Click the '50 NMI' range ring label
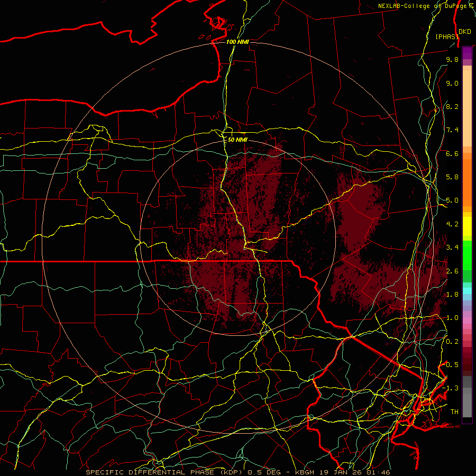This screenshot has height=476, width=476. pos(237,140)
